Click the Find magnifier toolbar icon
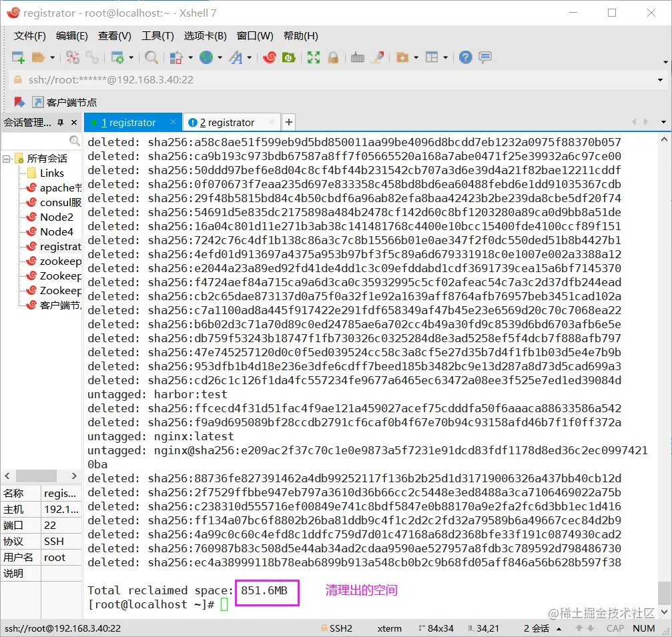 [151, 57]
